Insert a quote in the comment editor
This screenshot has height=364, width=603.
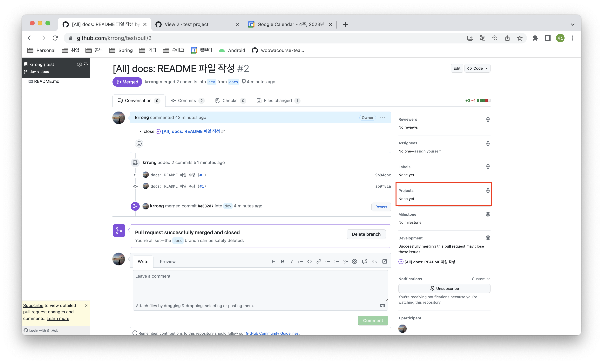coord(301,262)
